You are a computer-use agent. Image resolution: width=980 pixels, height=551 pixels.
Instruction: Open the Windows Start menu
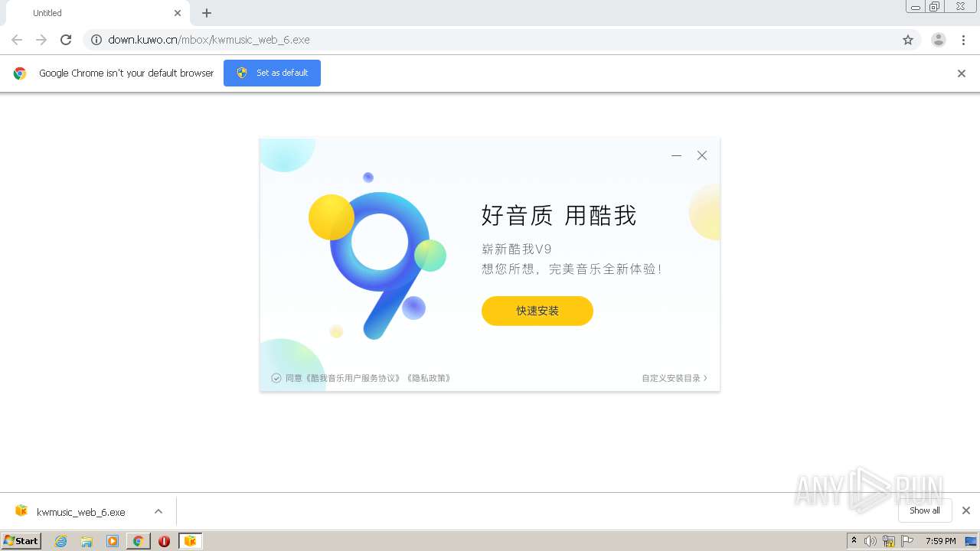(x=21, y=541)
